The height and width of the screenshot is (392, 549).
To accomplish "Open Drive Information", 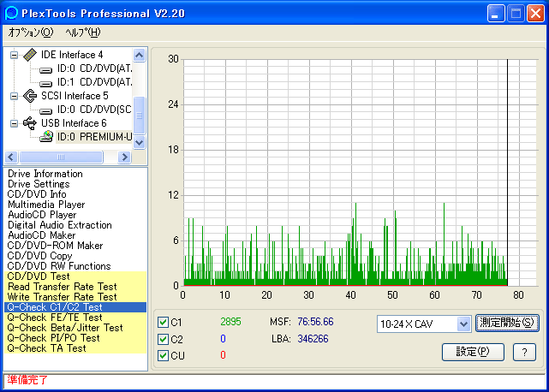I will tap(45, 174).
